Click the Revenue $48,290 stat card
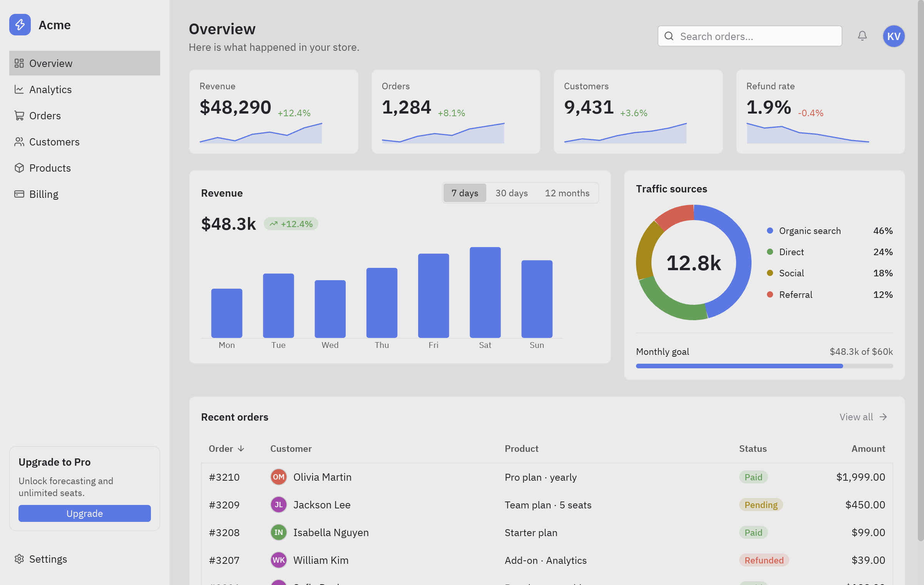The image size is (924, 585). click(274, 112)
